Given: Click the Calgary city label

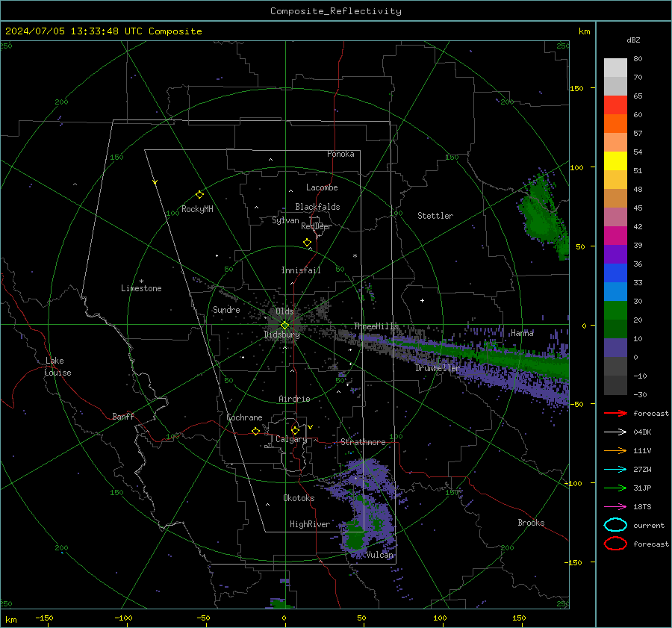Looking at the screenshot, I should point(291,439).
